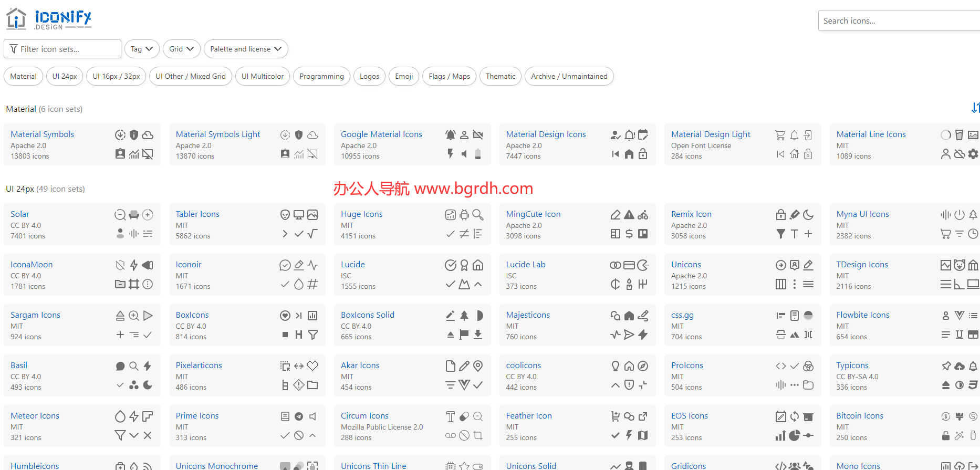Toggle the Emoji category filter
980x470 pixels.
pos(404,76)
